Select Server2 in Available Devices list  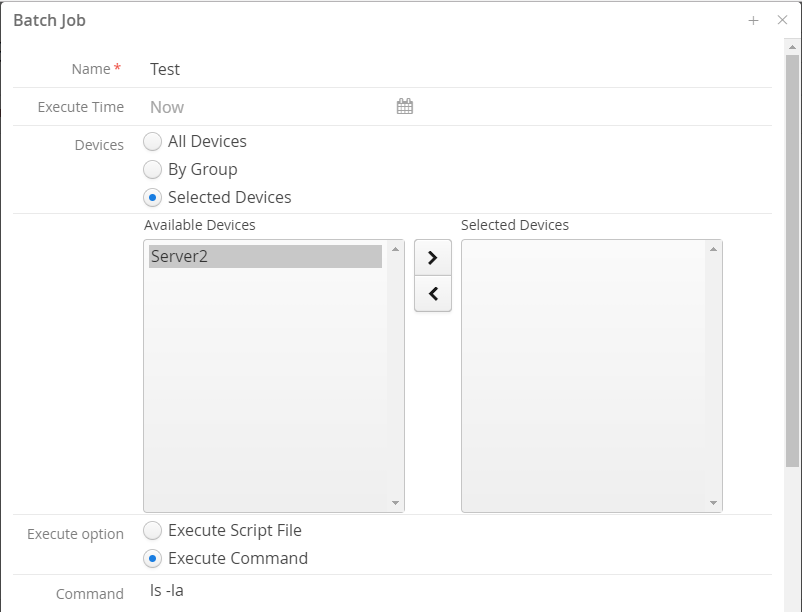[265, 257]
